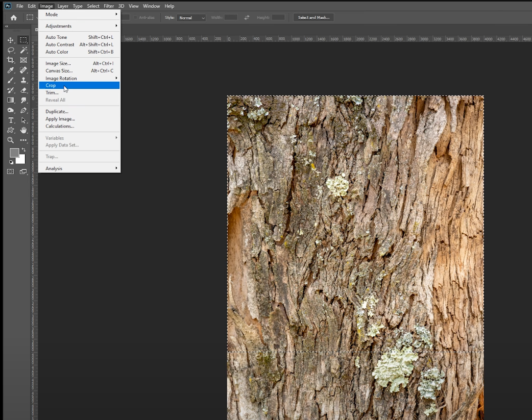Select the Move tool
The width and height of the screenshot is (532, 420).
pos(10,40)
